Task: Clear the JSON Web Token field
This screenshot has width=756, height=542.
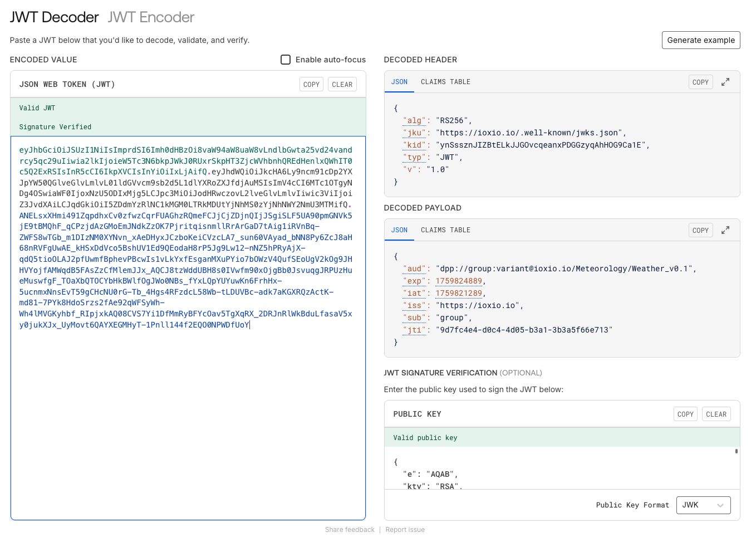Action: coord(342,85)
